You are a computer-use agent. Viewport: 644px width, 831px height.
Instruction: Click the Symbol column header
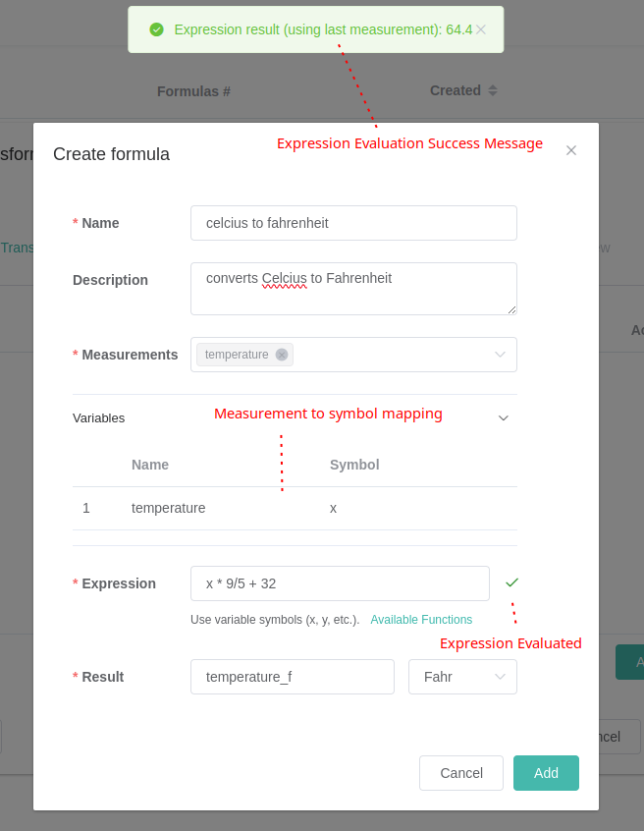pos(354,465)
